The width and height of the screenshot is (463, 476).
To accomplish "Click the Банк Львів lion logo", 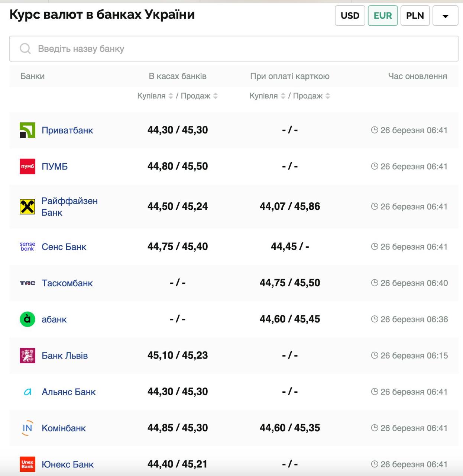I will pyautogui.click(x=27, y=356).
